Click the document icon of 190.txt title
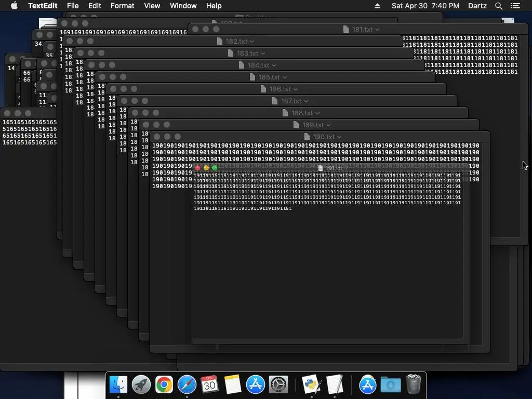Image resolution: width=532 pixels, height=399 pixels. pos(307,137)
